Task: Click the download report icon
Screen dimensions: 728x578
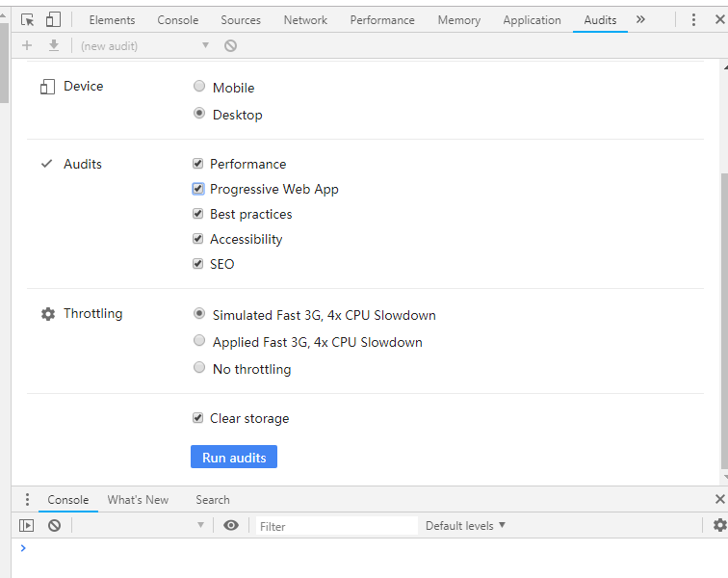Action: [54, 45]
